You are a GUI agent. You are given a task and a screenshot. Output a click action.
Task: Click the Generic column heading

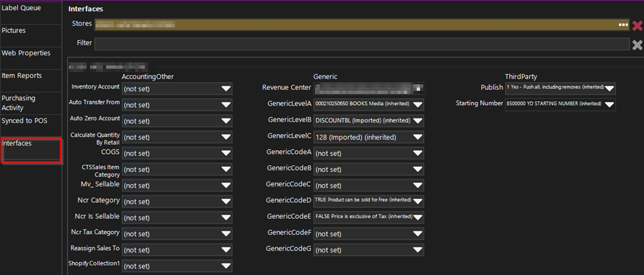click(x=325, y=77)
